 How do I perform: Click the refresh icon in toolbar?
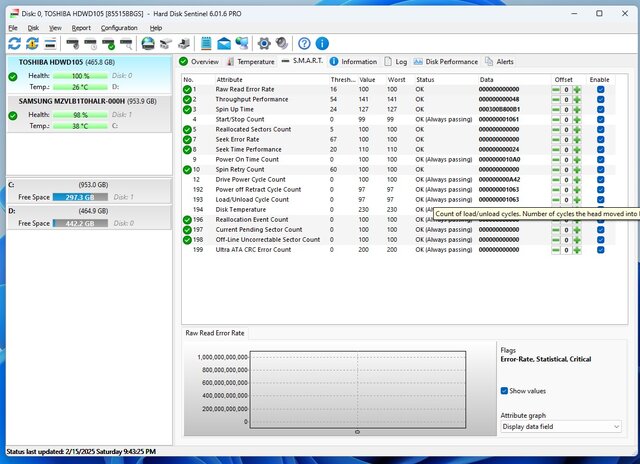(14, 43)
